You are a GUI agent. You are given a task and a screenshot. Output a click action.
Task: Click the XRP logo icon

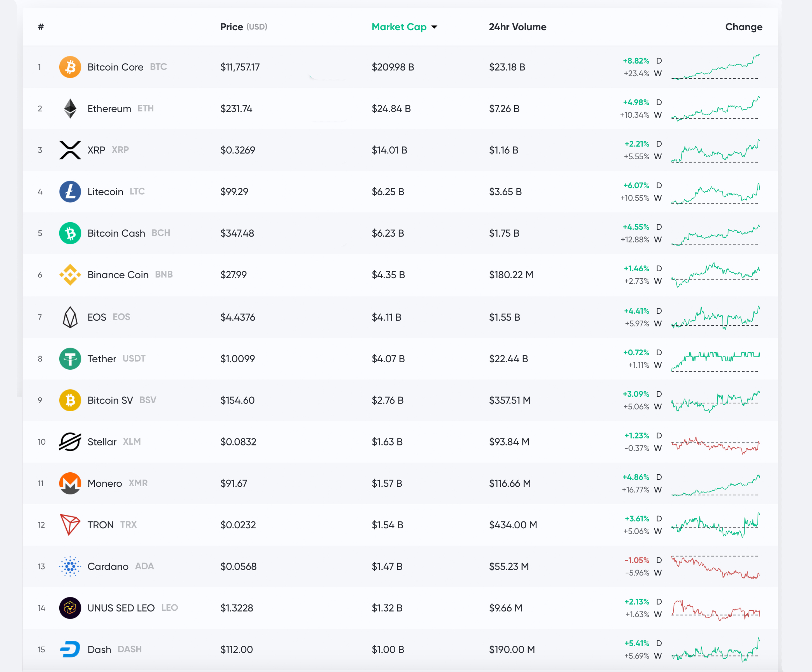point(70,150)
